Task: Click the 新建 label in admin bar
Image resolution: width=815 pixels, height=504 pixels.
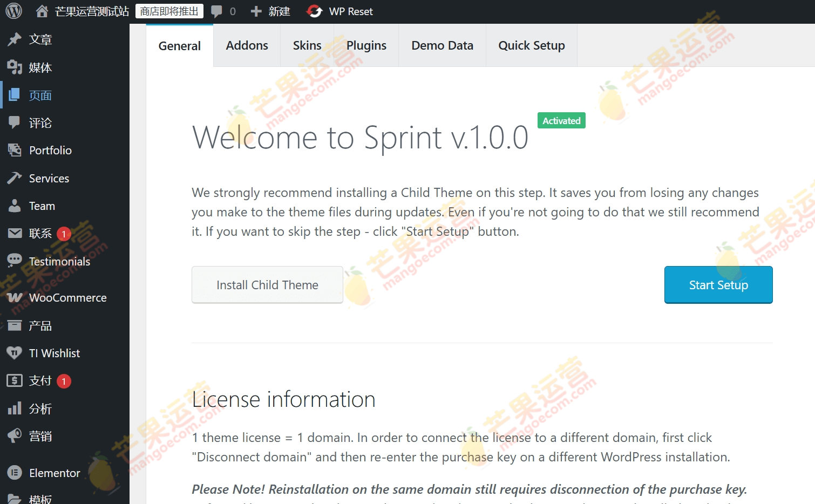Action: (279, 11)
